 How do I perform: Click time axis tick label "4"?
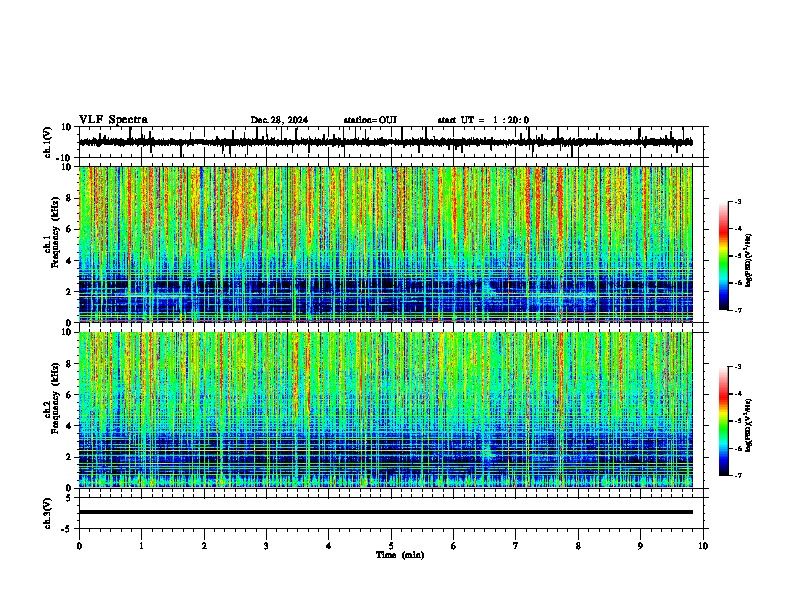[329, 546]
